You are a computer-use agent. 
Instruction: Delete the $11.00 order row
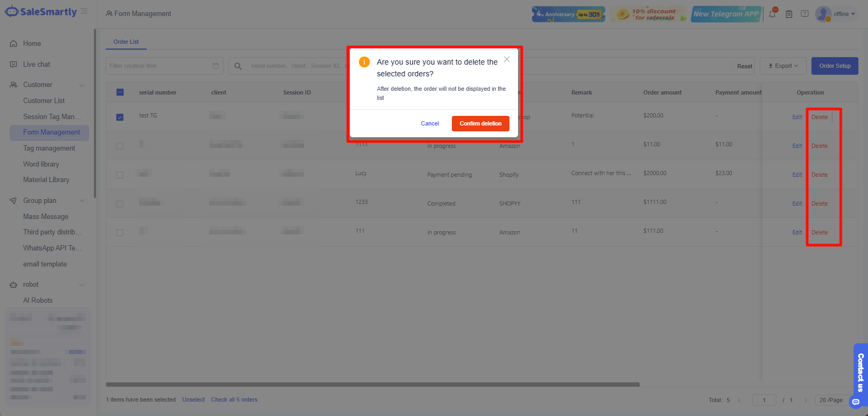pyautogui.click(x=819, y=146)
